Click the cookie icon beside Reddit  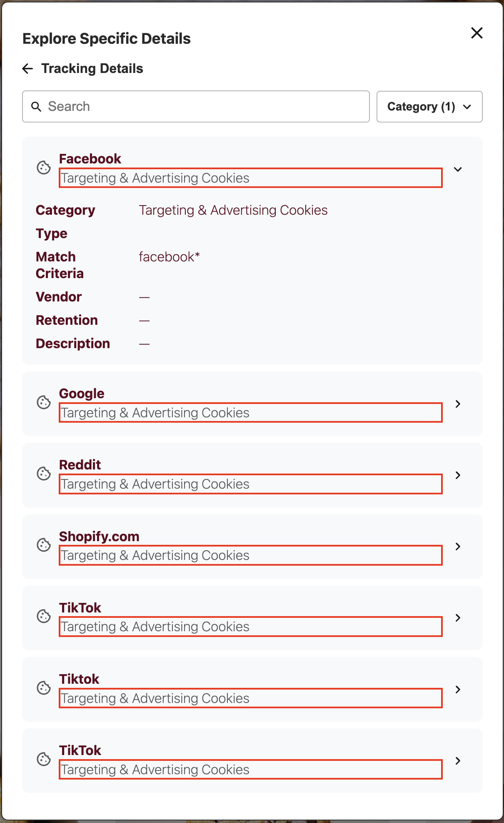44,475
